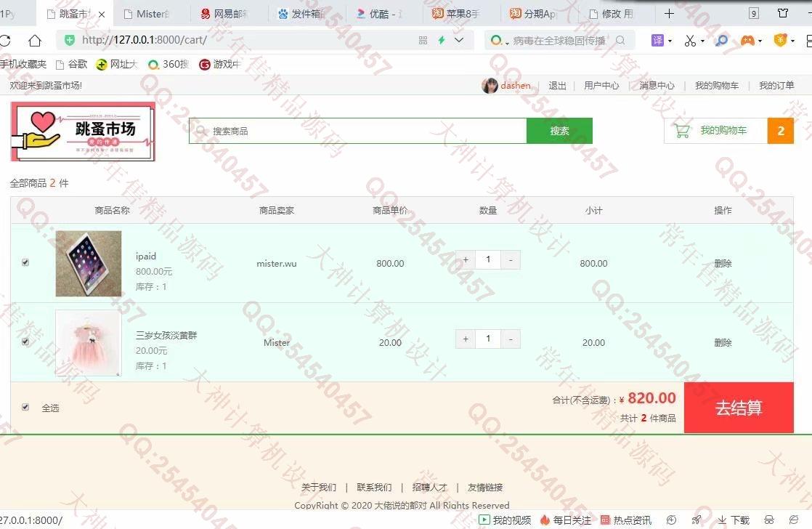Image resolution: width=812 pixels, height=529 pixels.
Task: Expand the orange shield extension dropdown
Action: click(792, 41)
